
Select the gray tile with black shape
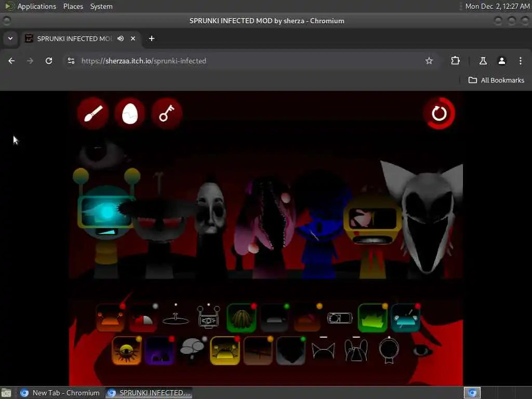[x=291, y=351]
